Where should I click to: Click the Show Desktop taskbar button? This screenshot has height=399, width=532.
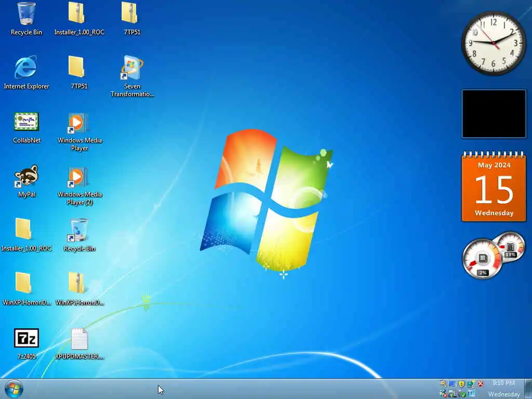[528, 389]
